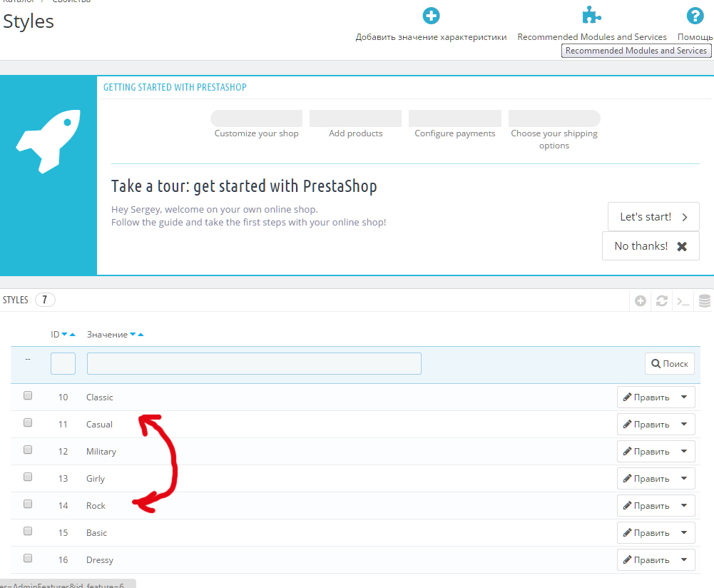Check the Basic row checkbox
The image size is (714, 588).
[28, 531]
